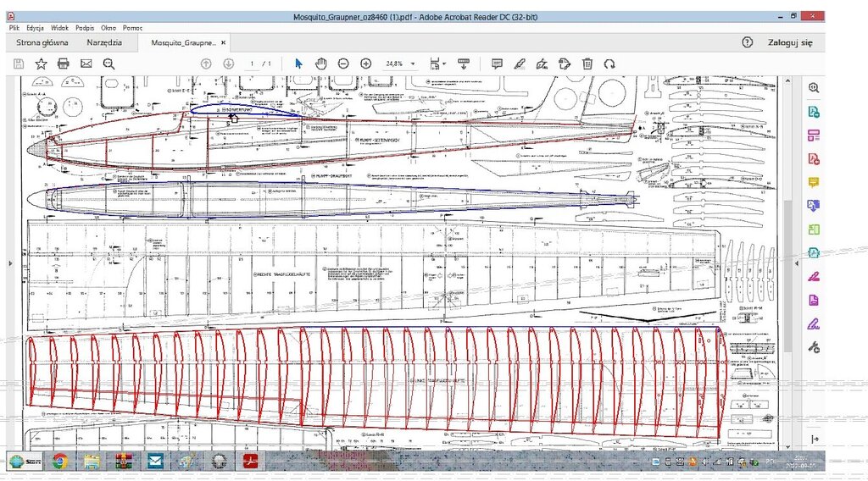
Task: Click the highlighter pen tool
Action: (x=520, y=64)
